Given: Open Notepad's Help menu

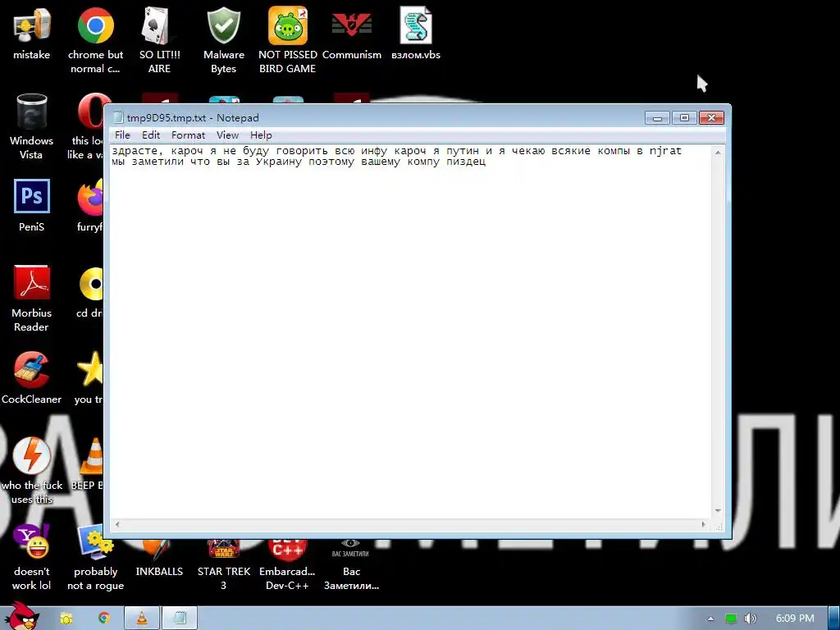Looking at the screenshot, I should (261, 135).
